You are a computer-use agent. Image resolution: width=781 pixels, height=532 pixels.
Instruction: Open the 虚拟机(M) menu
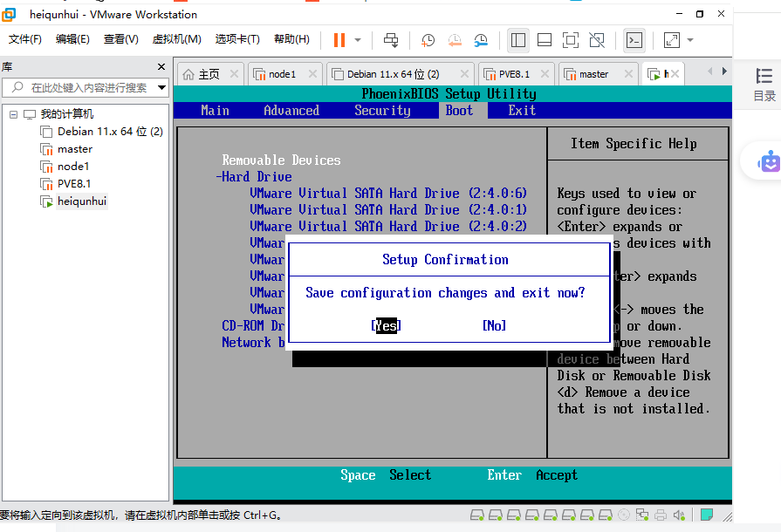point(177,39)
